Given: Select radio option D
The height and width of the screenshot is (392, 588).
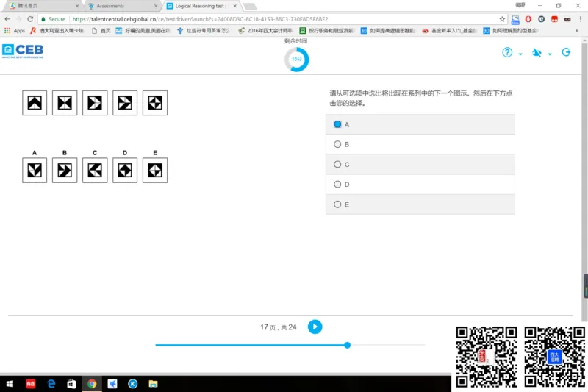Looking at the screenshot, I should (337, 184).
